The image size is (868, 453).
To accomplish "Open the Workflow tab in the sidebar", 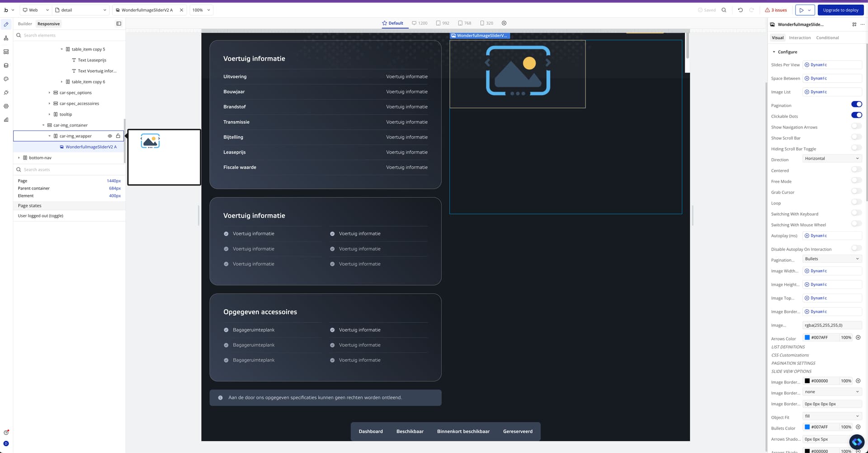I will (x=6, y=38).
